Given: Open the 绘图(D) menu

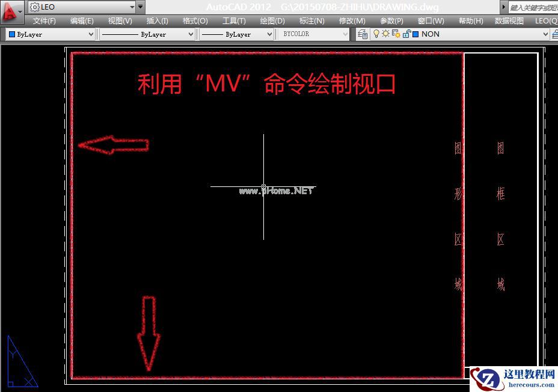Looking at the screenshot, I should click(x=272, y=21).
